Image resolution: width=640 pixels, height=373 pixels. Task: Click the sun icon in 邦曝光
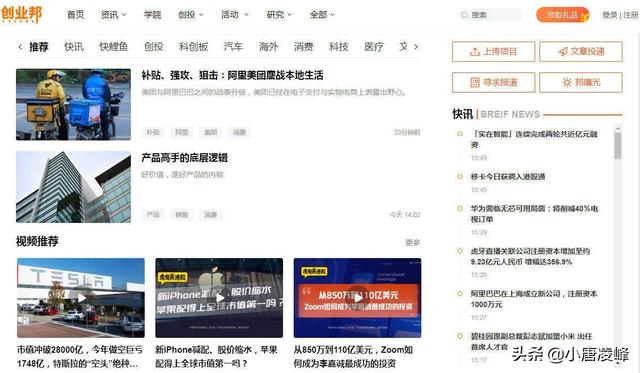[x=567, y=82]
